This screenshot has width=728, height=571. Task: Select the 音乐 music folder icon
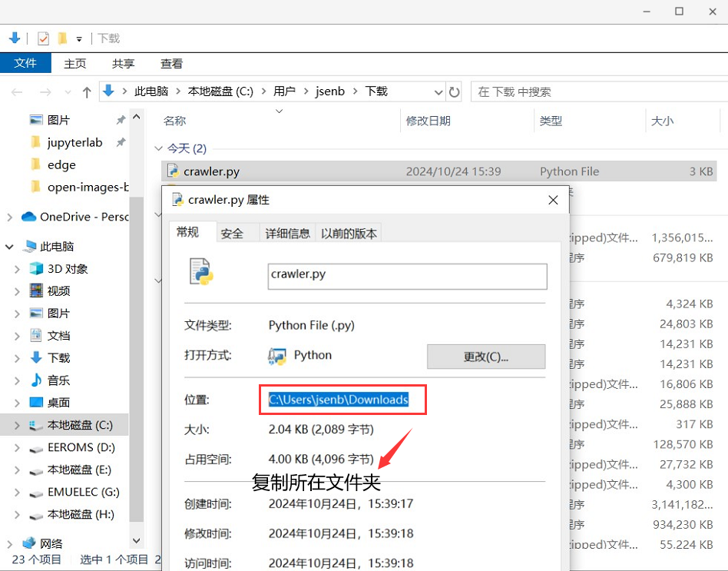36,380
